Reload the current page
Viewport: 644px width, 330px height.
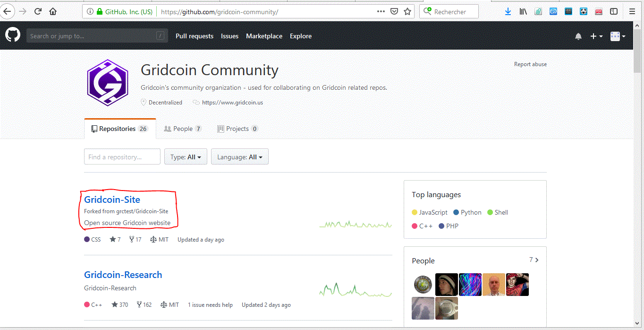(x=38, y=11)
